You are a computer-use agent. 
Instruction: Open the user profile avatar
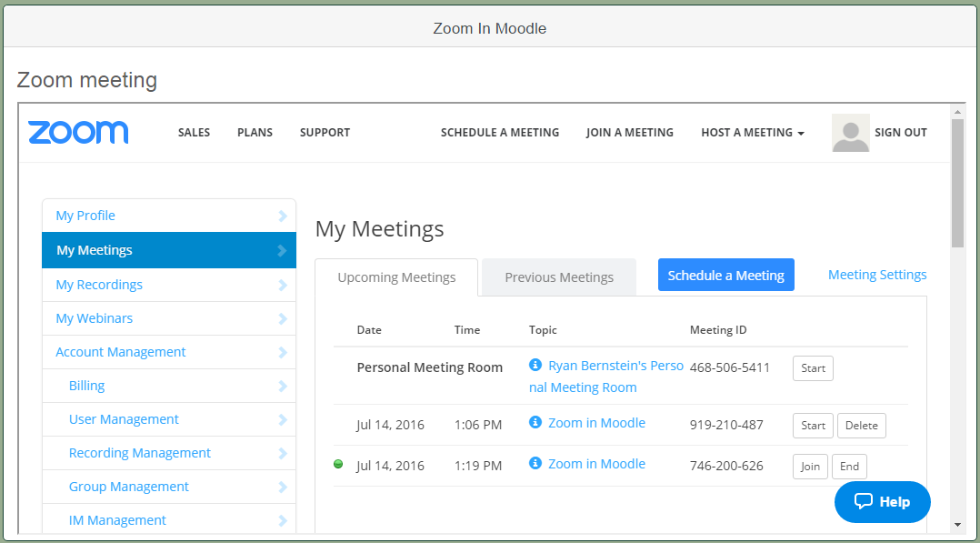851,133
